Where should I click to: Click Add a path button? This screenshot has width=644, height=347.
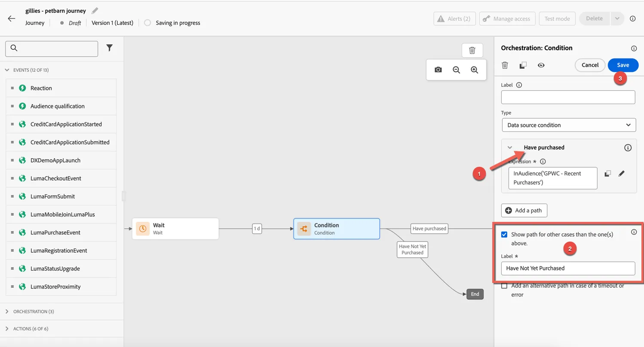click(524, 210)
